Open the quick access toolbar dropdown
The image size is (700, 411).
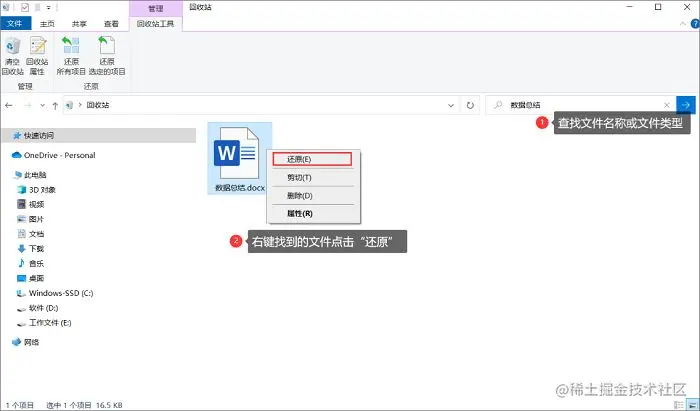tap(48, 8)
